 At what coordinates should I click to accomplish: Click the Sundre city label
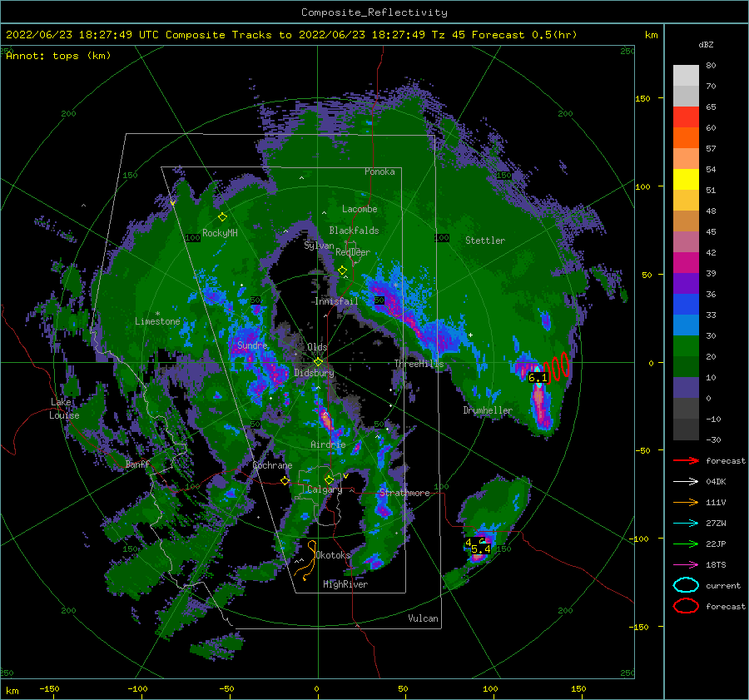pyautogui.click(x=252, y=345)
